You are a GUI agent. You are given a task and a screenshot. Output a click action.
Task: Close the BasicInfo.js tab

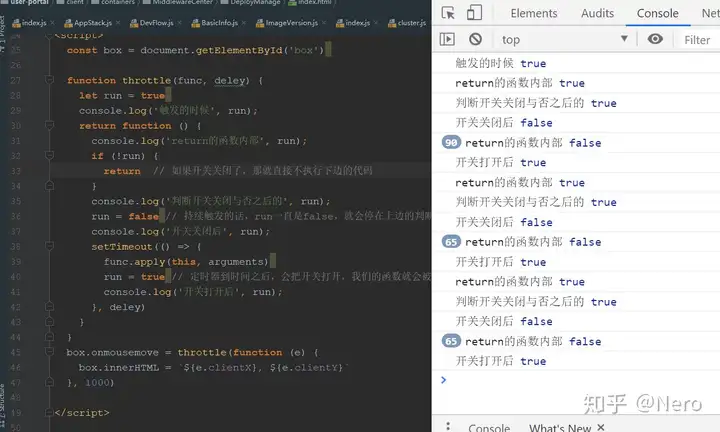click(243, 22)
